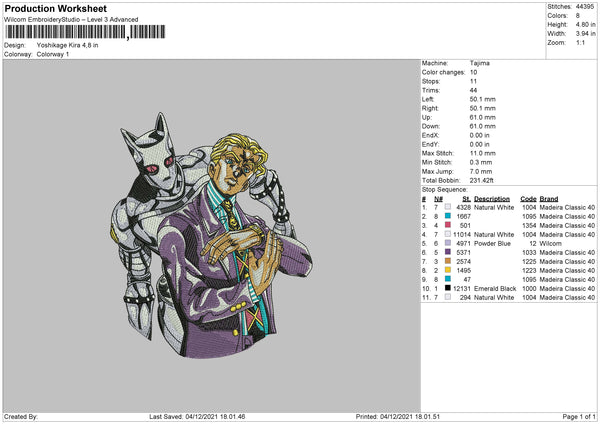Click the Color changes value 10
This screenshot has height=424, width=600.
pyautogui.click(x=473, y=72)
